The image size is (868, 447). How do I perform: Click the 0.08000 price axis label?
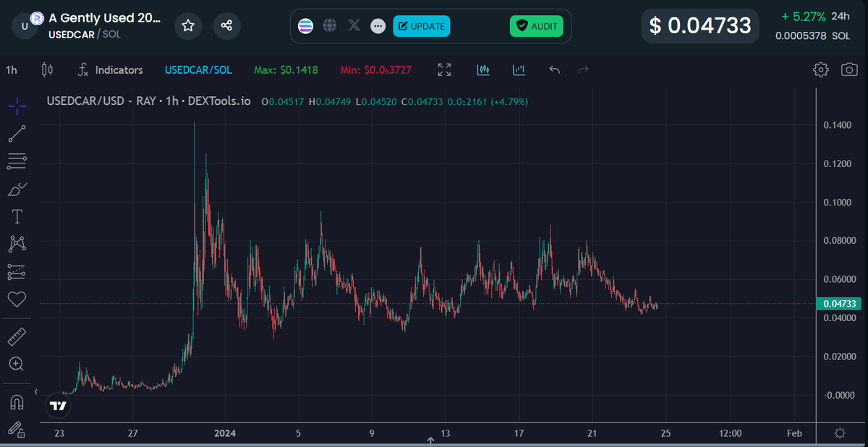[x=841, y=241]
